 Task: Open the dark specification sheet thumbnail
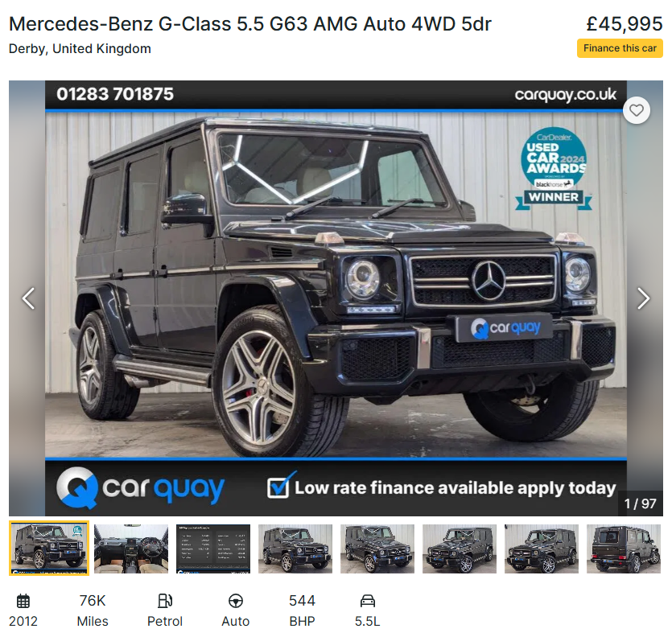[x=213, y=549]
